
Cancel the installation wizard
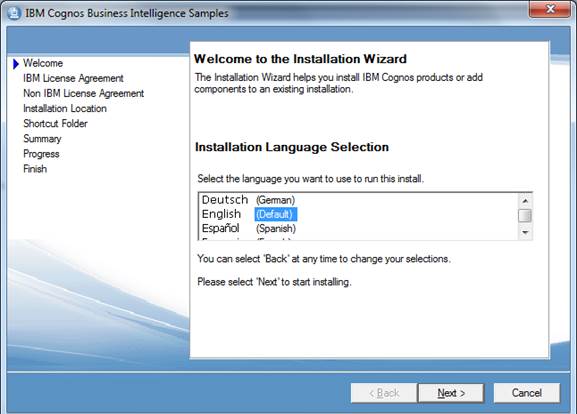tap(527, 393)
